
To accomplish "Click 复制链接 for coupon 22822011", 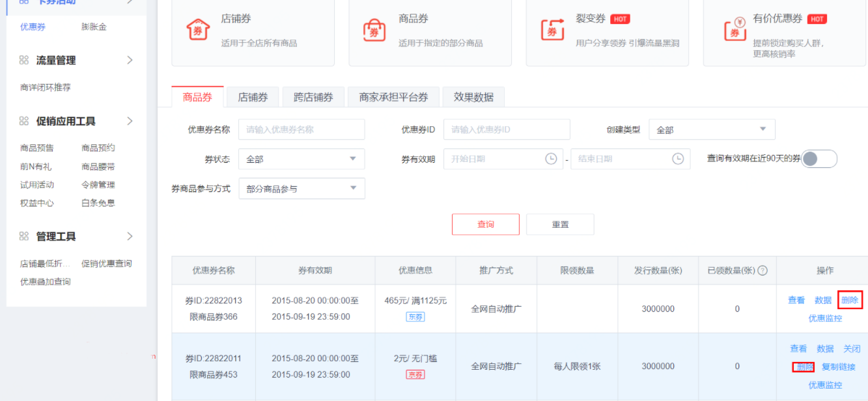I will point(838,367).
